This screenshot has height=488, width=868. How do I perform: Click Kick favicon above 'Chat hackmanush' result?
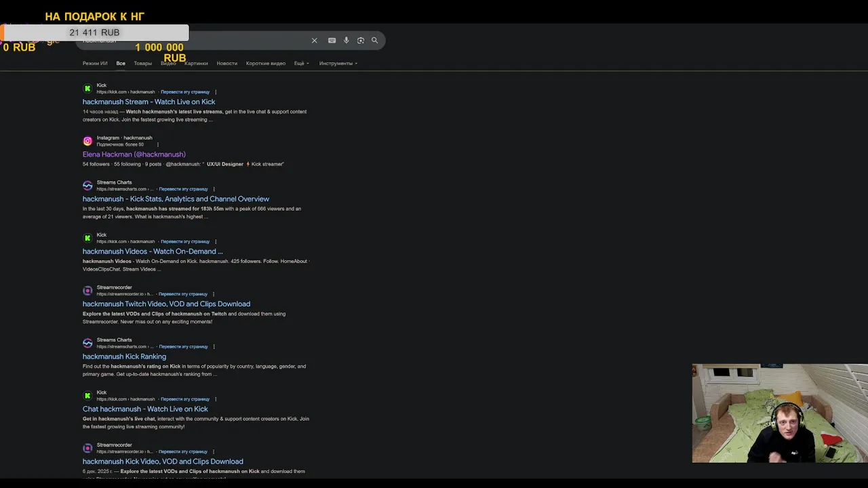(x=87, y=396)
